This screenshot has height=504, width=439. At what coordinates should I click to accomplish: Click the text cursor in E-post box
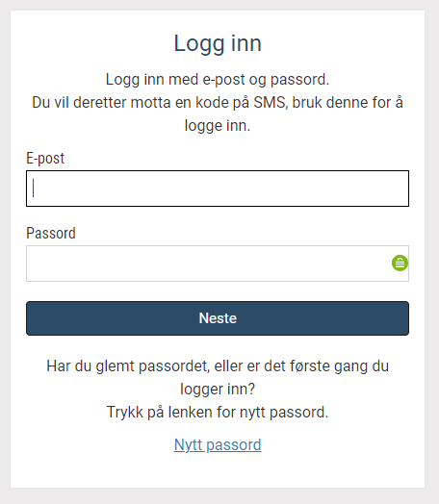[x=34, y=189]
